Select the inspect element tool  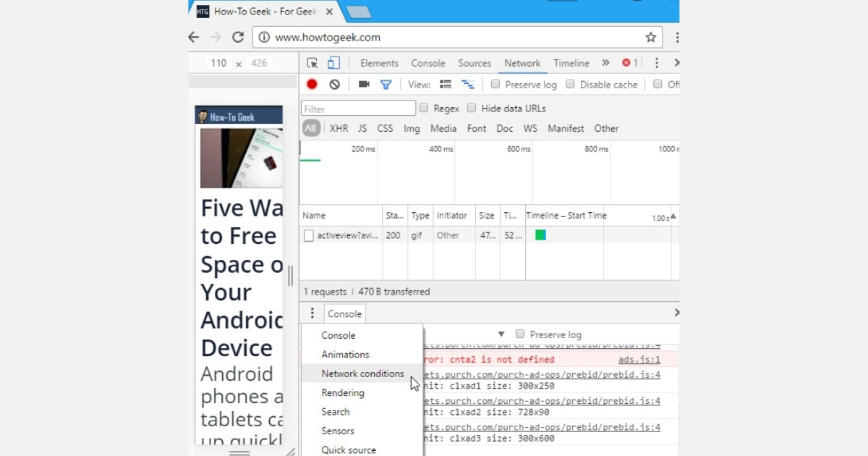(312, 63)
